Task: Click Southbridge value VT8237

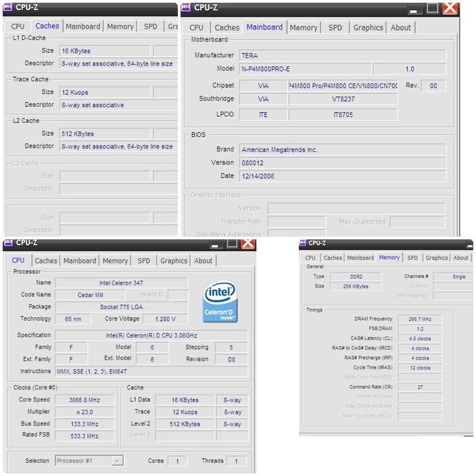Action: [343, 99]
